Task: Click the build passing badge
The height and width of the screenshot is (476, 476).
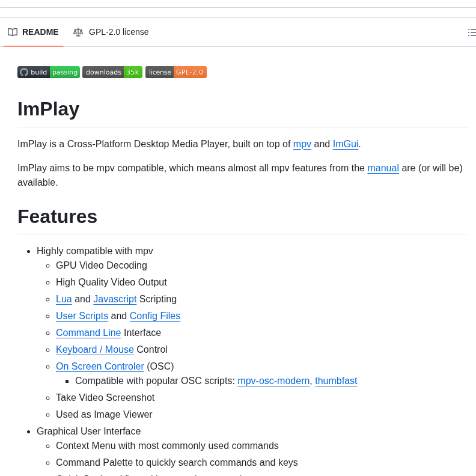Action: (x=49, y=72)
